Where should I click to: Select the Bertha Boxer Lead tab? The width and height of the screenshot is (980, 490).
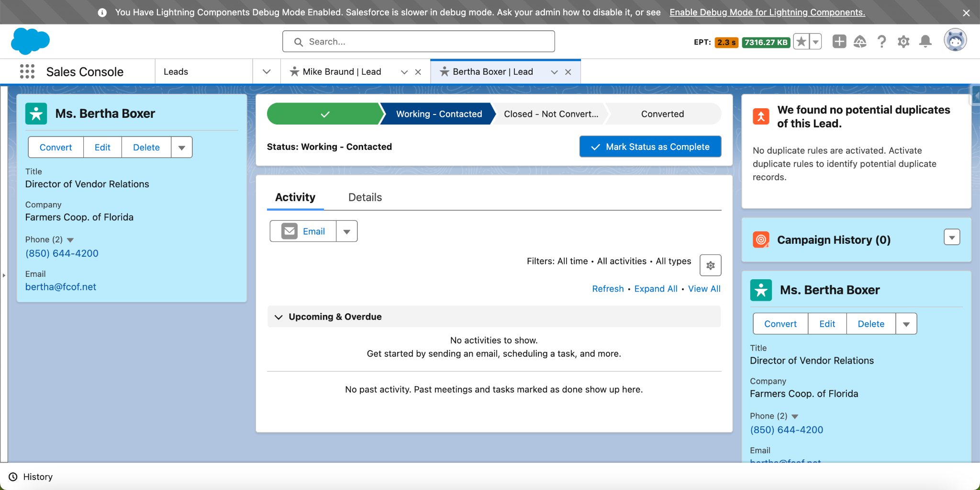coord(493,71)
